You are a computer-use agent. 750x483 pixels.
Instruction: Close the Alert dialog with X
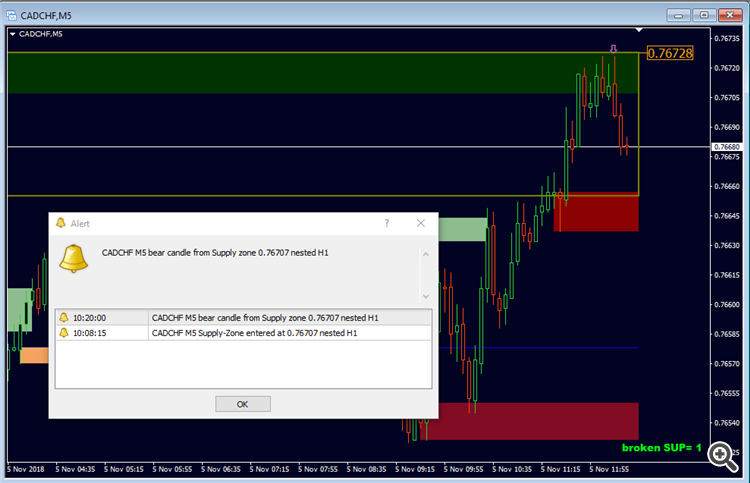421,223
